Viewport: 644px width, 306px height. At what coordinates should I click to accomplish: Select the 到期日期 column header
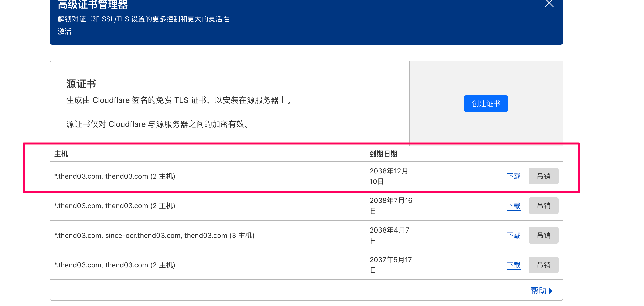383,154
